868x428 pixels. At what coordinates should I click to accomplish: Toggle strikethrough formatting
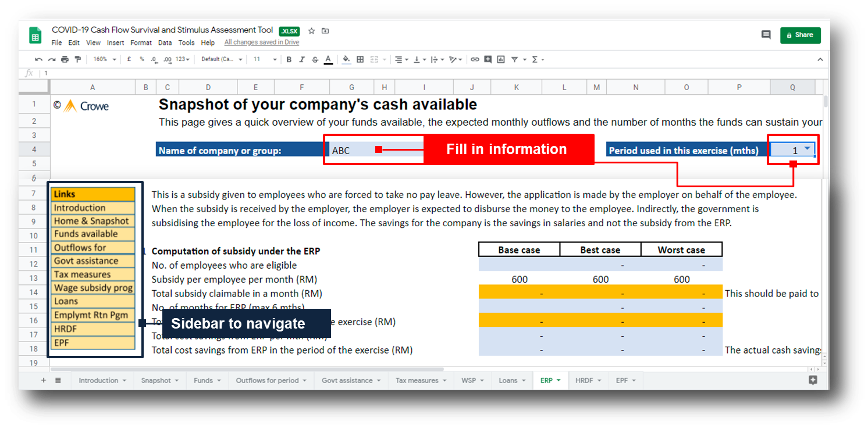coord(315,59)
